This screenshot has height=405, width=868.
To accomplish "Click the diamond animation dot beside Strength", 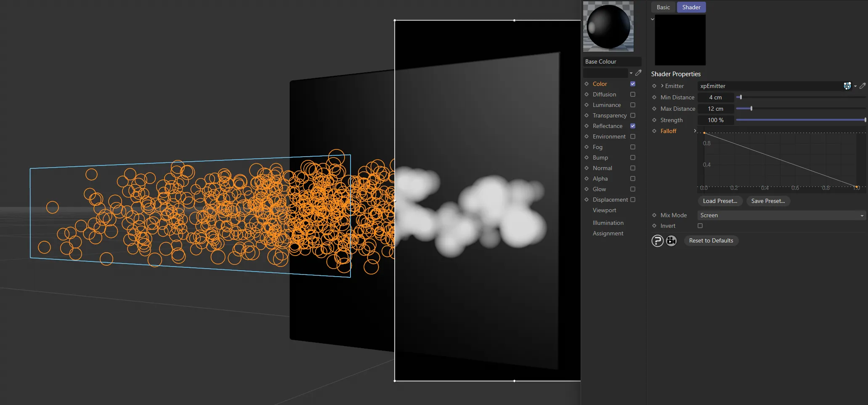I will tap(654, 120).
